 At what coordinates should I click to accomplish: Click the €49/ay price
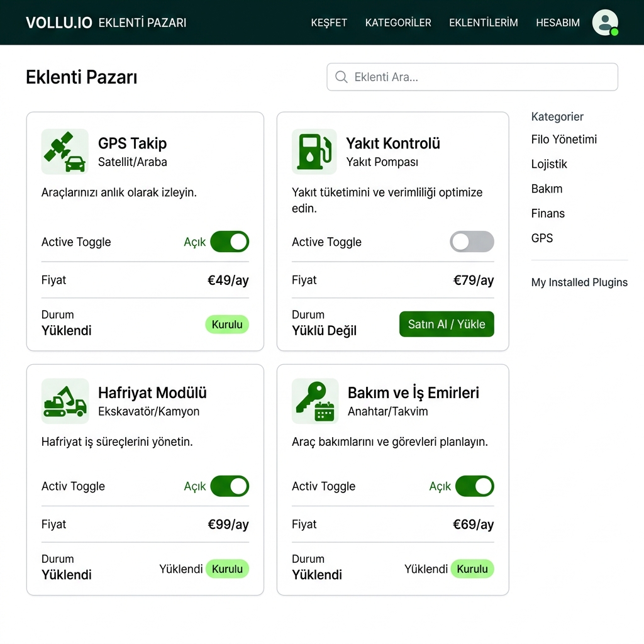coord(228,280)
